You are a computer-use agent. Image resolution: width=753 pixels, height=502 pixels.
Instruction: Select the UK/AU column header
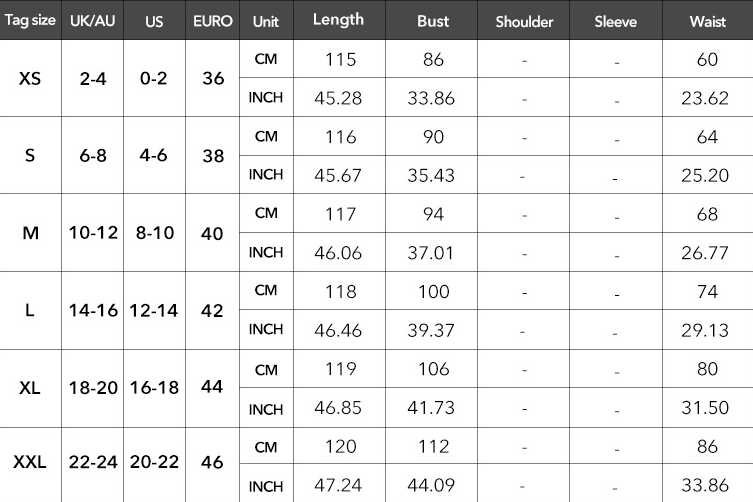click(x=92, y=20)
